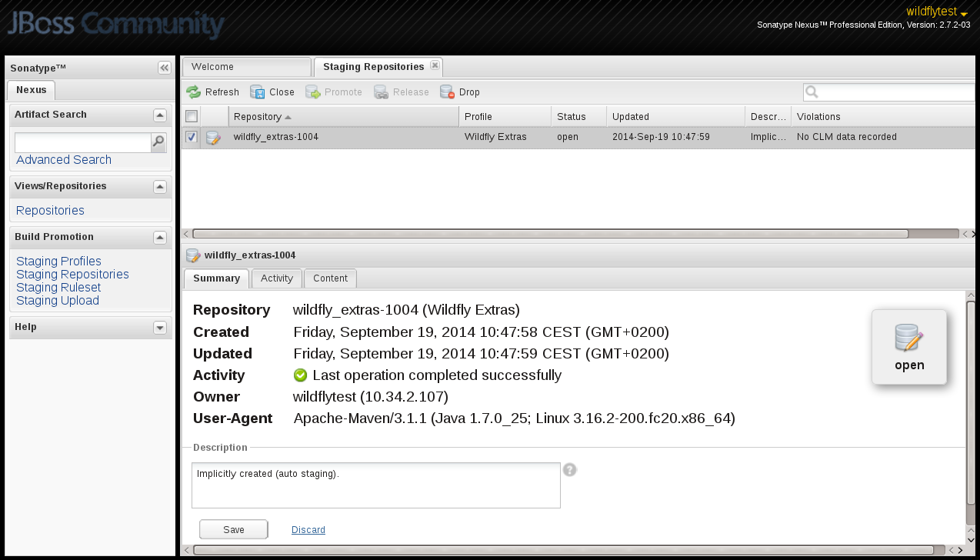
Task: Collapse the Build Promotion panel
Action: (x=160, y=238)
